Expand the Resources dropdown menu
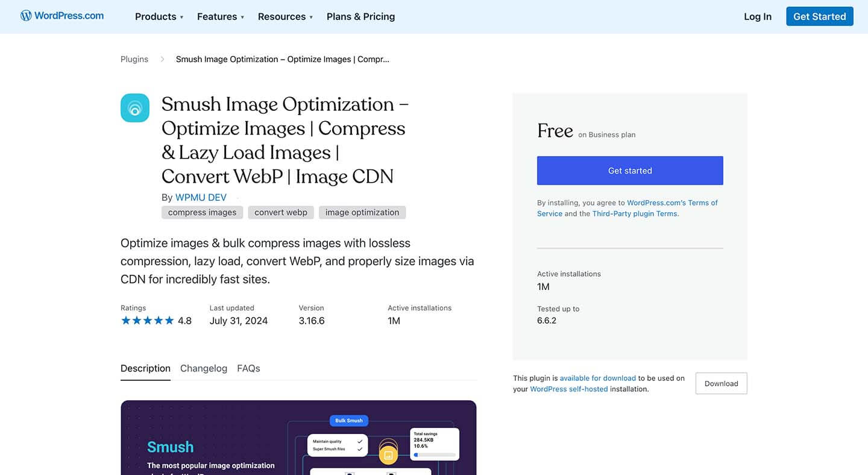The height and width of the screenshot is (475, 868). click(x=286, y=17)
